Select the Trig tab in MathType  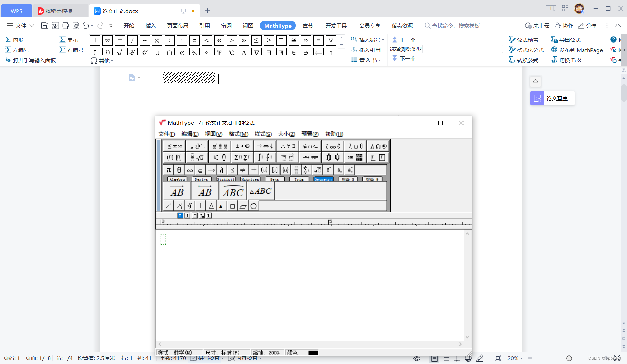point(299,179)
